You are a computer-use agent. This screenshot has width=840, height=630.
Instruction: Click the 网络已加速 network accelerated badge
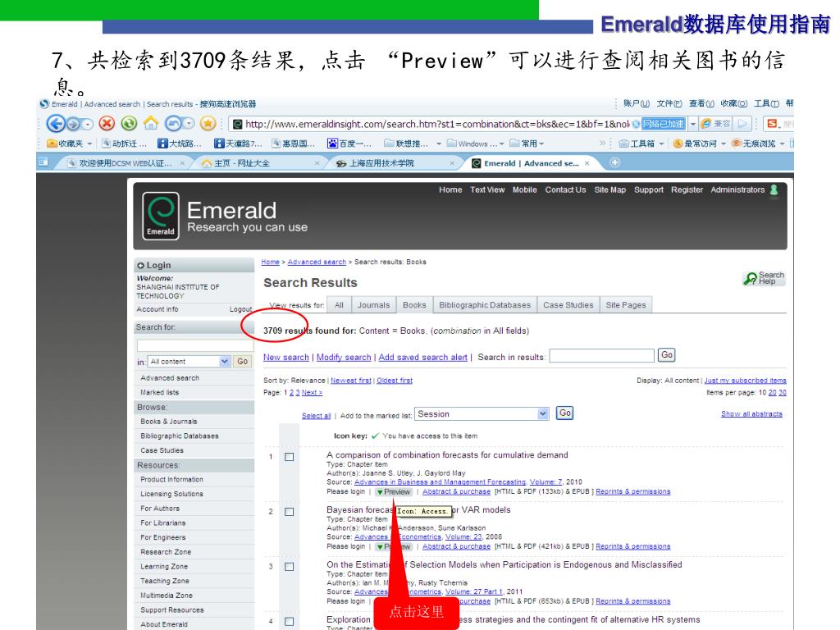[664, 124]
